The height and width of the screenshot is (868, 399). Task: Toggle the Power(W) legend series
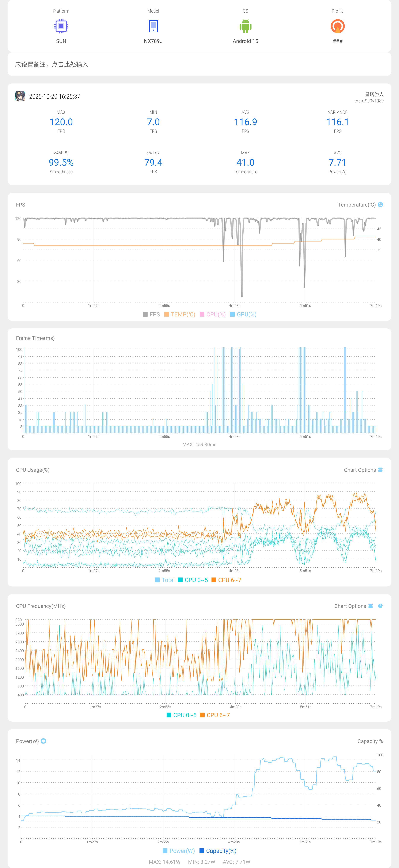click(x=179, y=851)
